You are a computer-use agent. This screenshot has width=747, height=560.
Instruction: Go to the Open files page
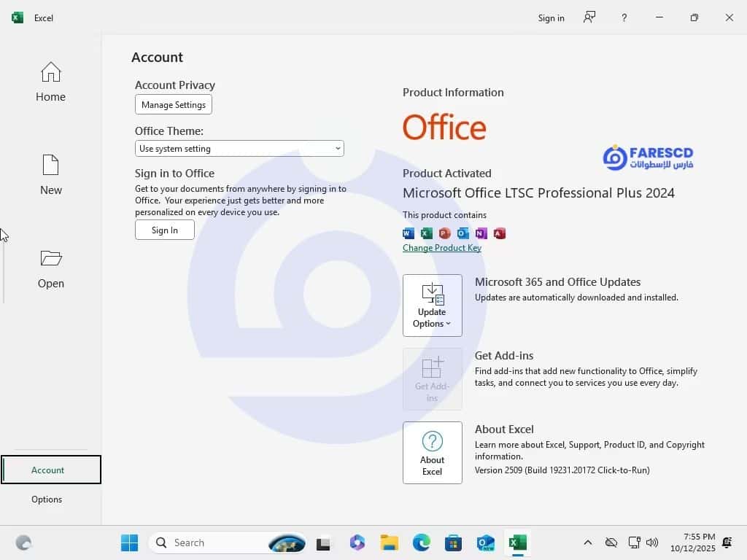click(50, 268)
